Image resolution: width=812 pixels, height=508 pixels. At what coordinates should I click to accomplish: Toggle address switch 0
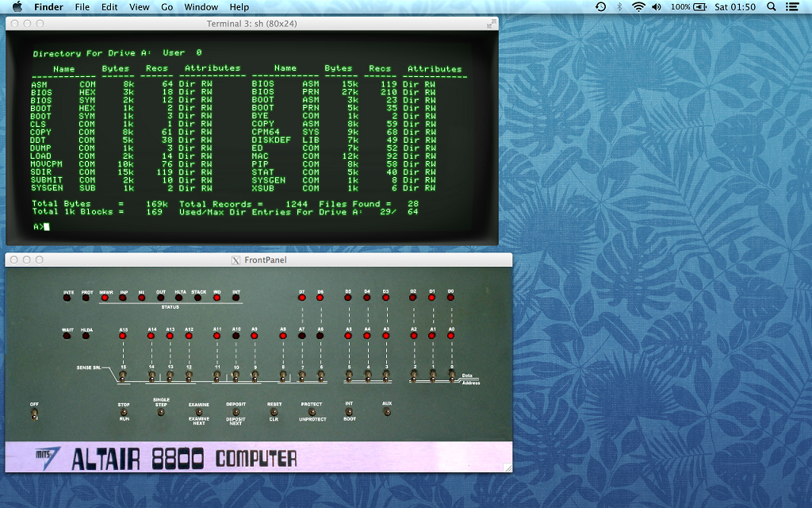pyautogui.click(x=451, y=375)
